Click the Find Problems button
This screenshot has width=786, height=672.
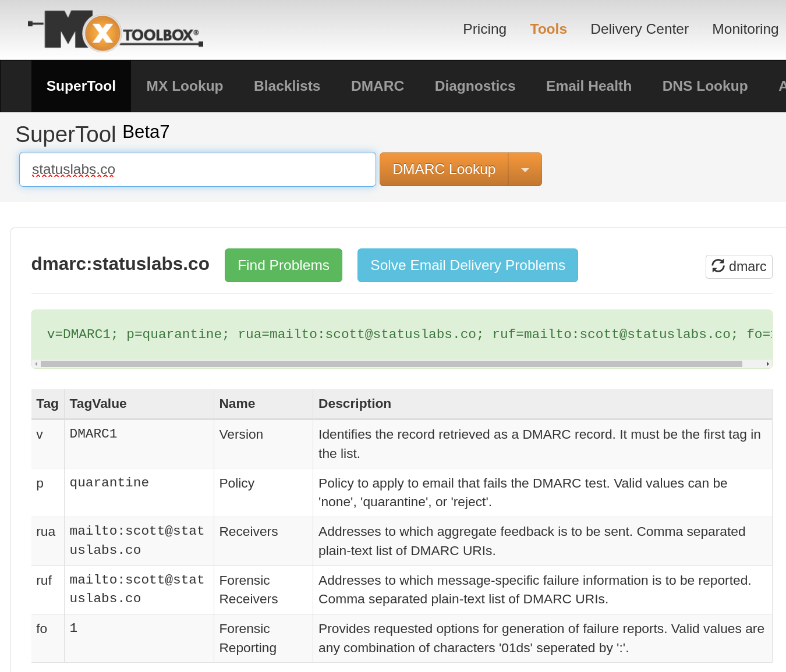click(284, 265)
